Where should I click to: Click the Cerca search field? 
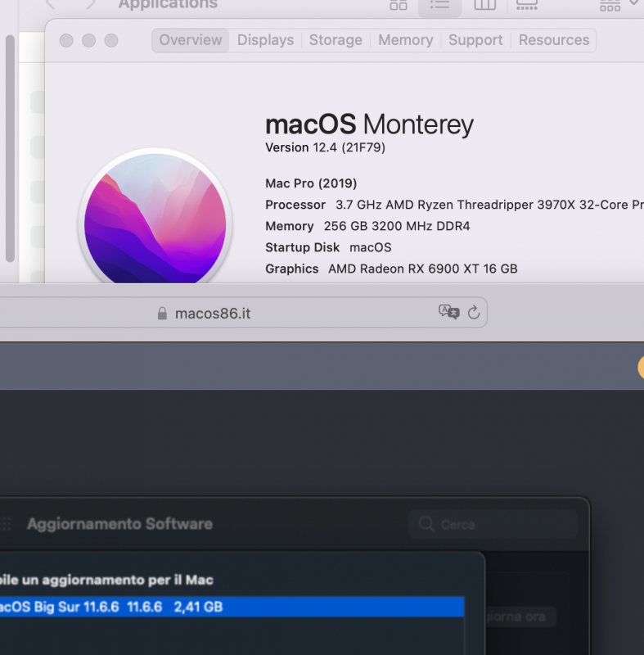pos(493,524)
